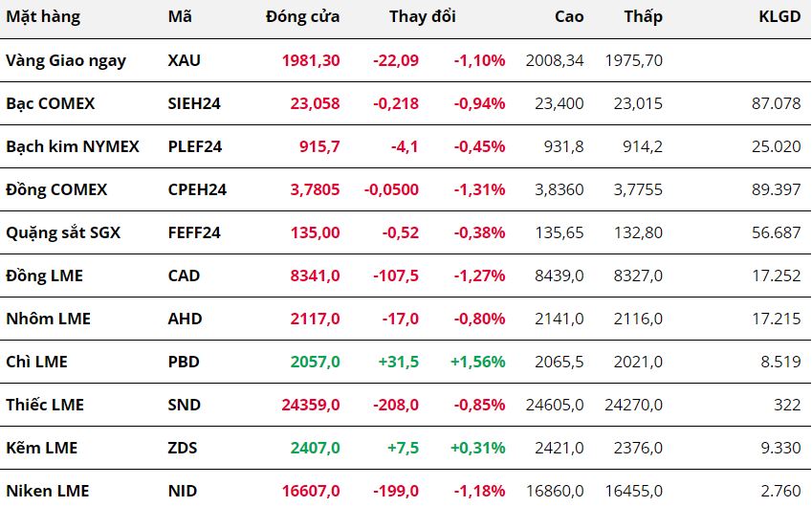Open the Đồng COMEX commodity
The image size is (812, 507).
click(56, 189)
